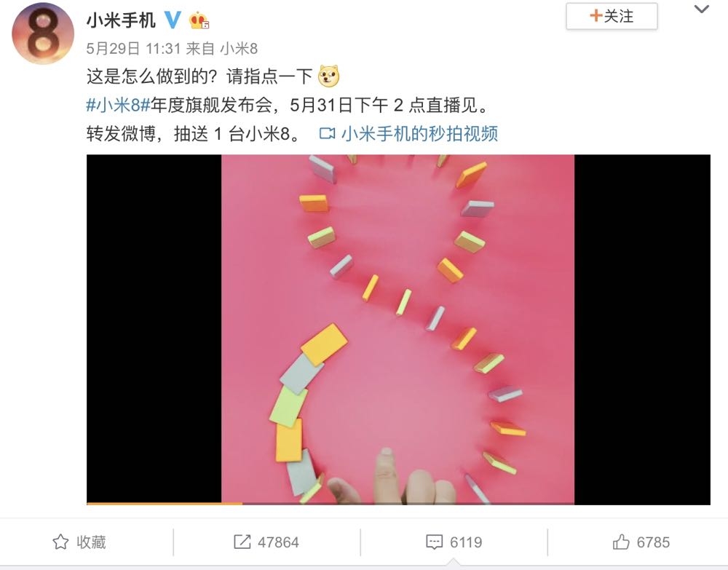Expand the post options chevron
The width and height of the screenshot is (728, 570).
pyautogui.click(x=701, y=9)
